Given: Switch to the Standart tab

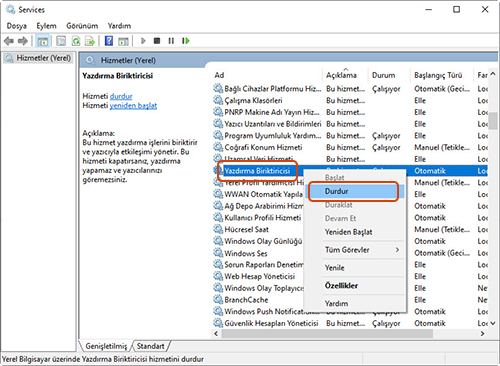Looking at the screenshot, I should [x=151, y=346].
